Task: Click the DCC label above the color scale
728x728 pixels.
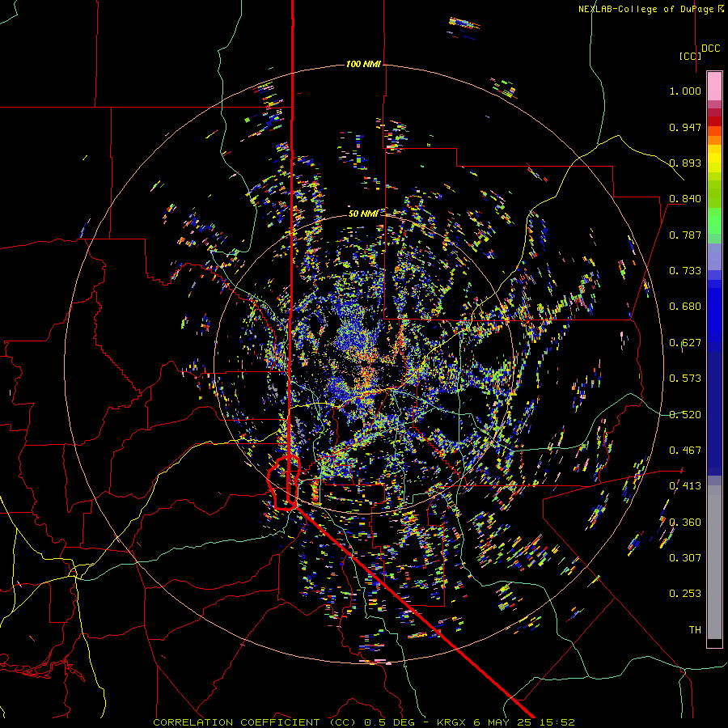Action: (710, 49)
